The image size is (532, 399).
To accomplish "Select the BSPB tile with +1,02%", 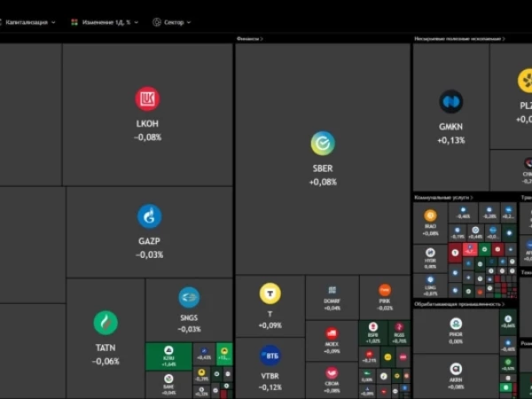I will tap(373, 332).
